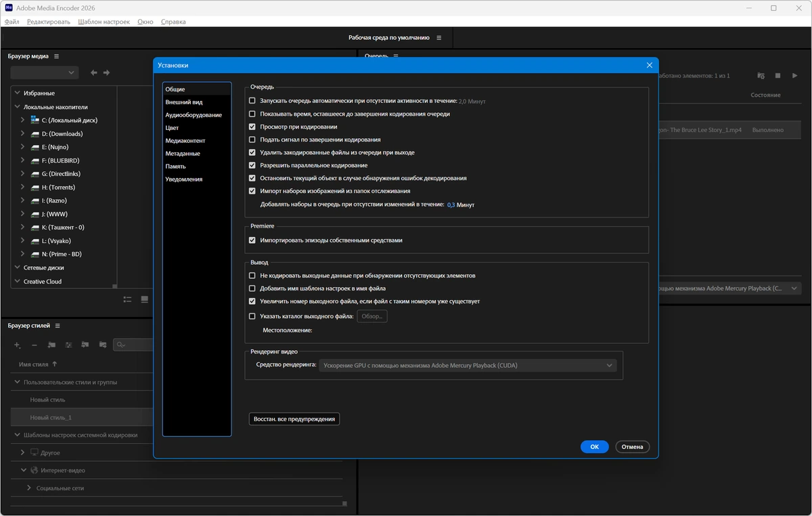
Task: Switch media browser to list view icon
Action: tap(127, 299)
